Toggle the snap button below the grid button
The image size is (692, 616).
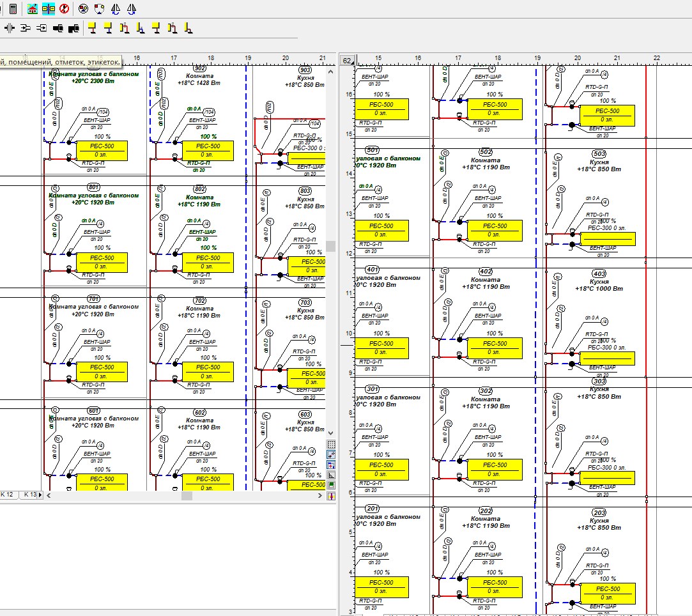tap(331, 454)
